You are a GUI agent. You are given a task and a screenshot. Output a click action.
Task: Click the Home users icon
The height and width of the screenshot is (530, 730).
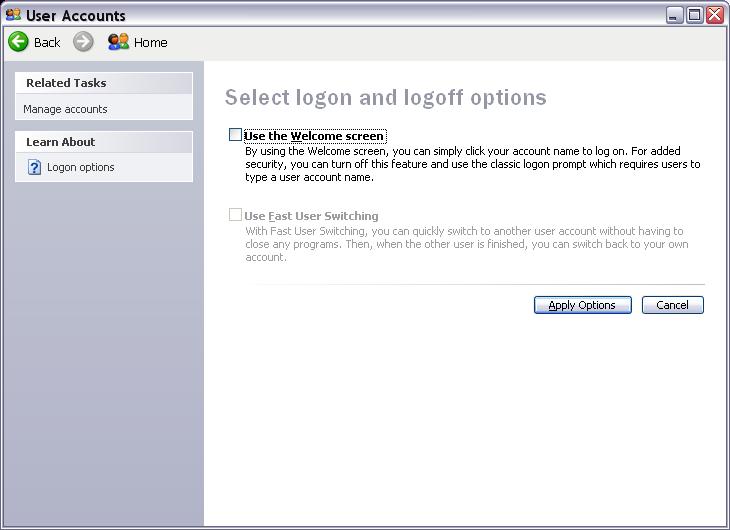pyautogui.click(x=118, y=42)
